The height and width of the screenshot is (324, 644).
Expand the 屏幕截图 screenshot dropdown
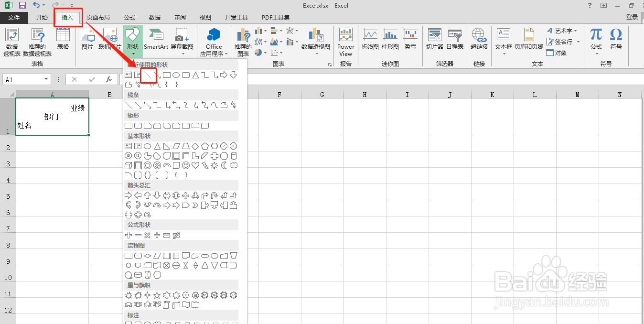(182, 41)
